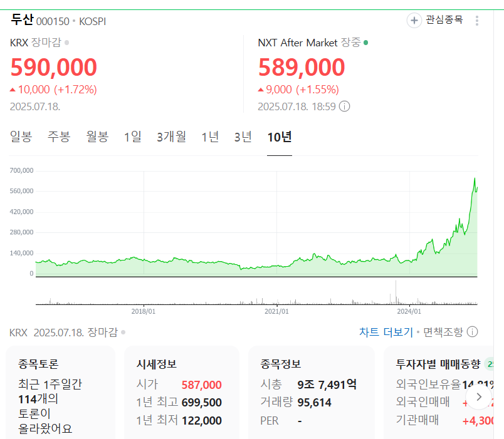504x439 pixels.
Task: Click info icon beside NXT After Market time
Action: [x=345, y=106]
